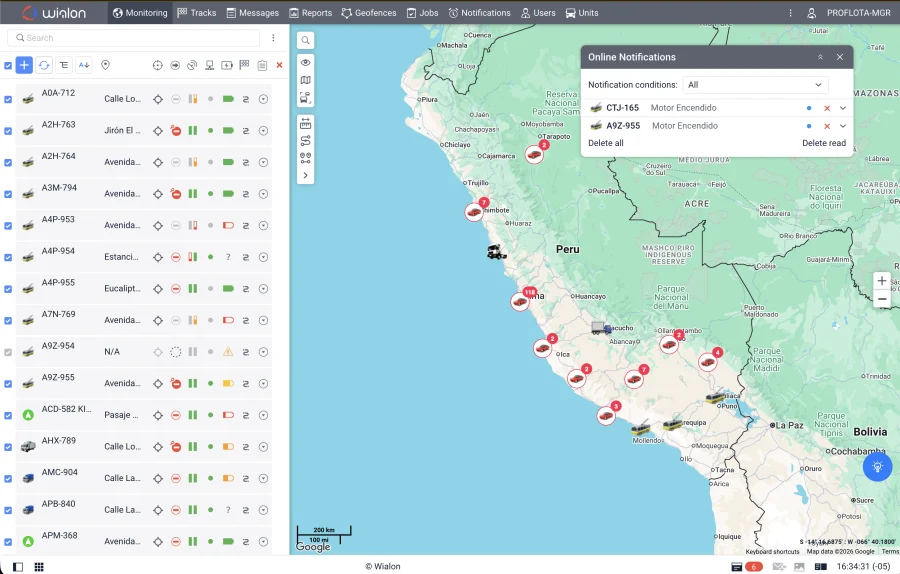Click the blue lightbulb tips button
Image resolution: width=900 pixels, height=574 pixels.
click(x=877, y=467)
